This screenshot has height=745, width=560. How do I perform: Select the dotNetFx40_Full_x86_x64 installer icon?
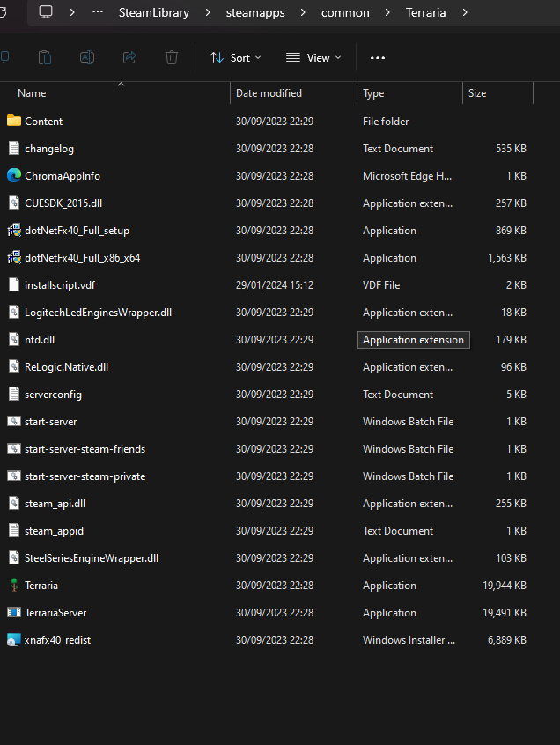[14, 257]
